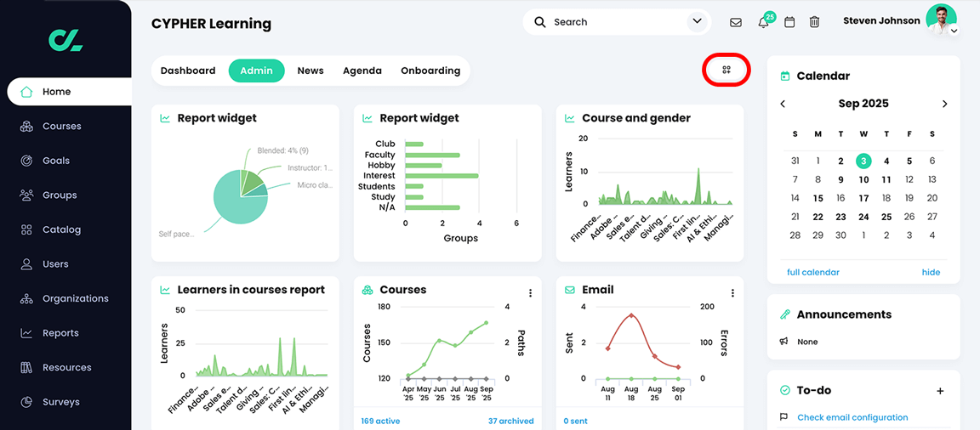Click into the Search input field

pos(618,22)
